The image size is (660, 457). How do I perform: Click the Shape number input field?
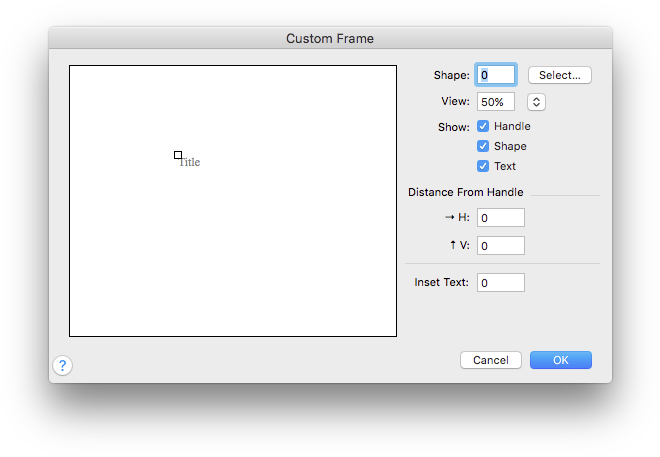pyautogui.click(x=496, y=75)
